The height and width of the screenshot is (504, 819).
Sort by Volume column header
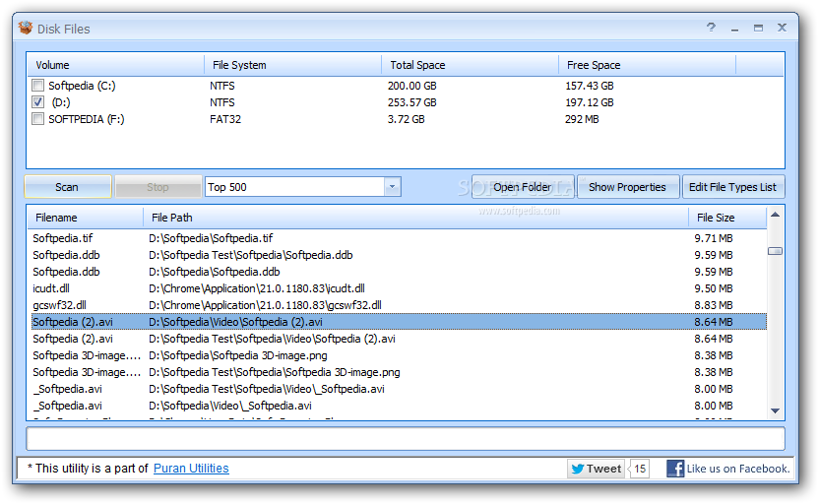pos(115,65)
